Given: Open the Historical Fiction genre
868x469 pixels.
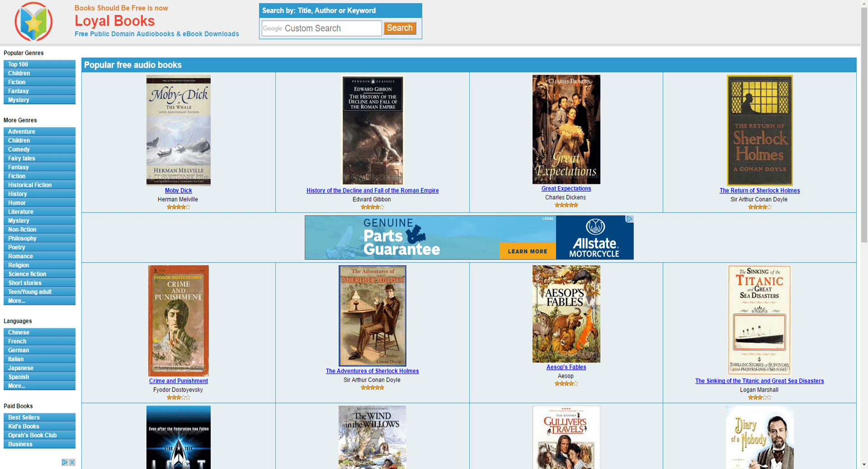Looking at the screenshot, I should coord(39,185).
